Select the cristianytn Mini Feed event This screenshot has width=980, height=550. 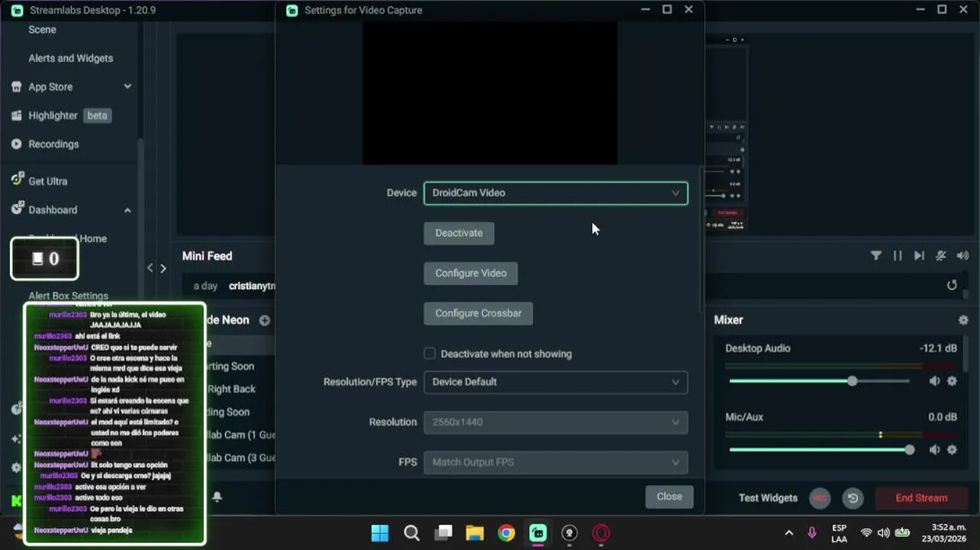(x=252, y=286)
